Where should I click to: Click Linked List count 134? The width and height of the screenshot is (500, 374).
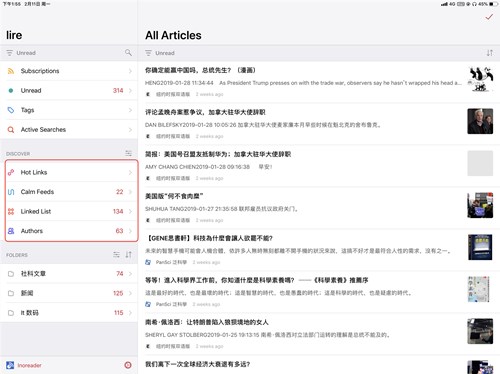point(118,211)
